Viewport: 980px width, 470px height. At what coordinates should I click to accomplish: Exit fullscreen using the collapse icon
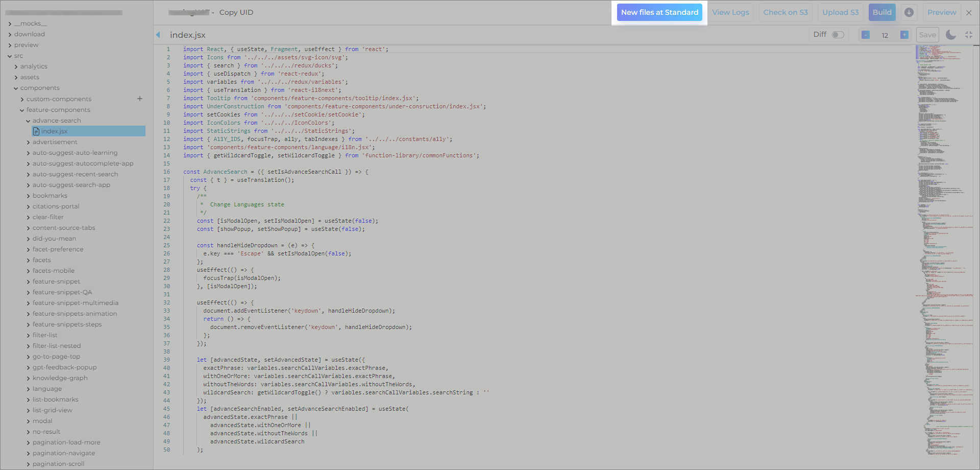pyautogui.click(x=969, y=35)
